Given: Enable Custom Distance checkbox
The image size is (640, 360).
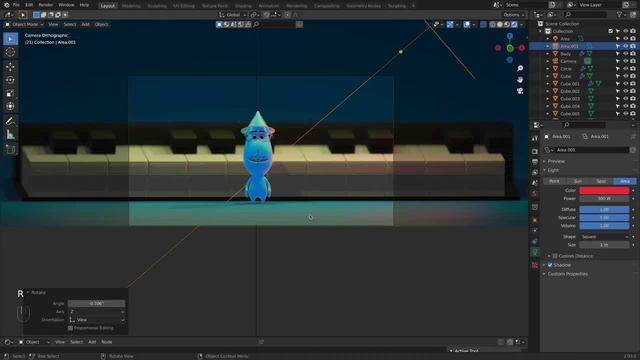Looking at the screenshot, I should [x=555, y=256].
